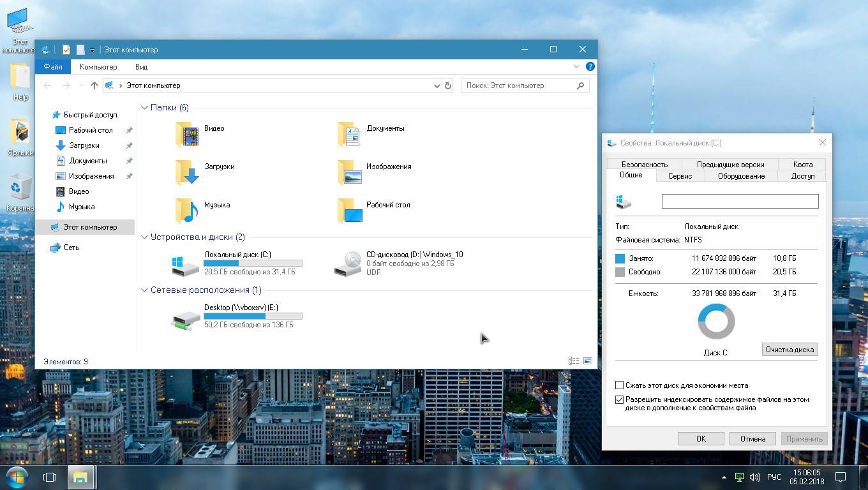Click the Очистка диска button

pos(789,350)
